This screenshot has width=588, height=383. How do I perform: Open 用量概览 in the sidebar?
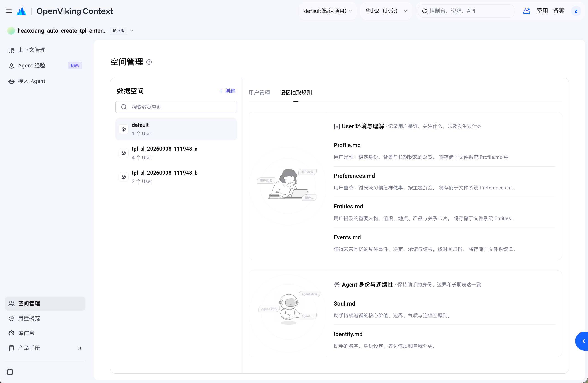coord(45,318)
